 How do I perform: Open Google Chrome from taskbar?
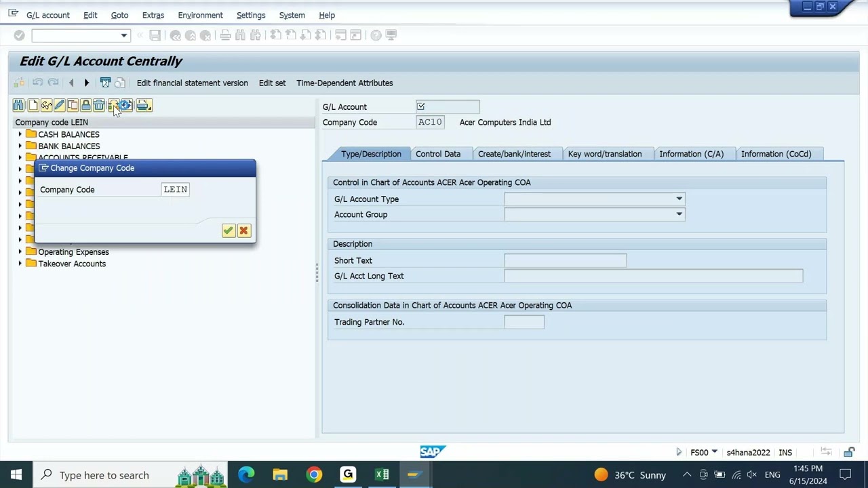point(314,474)
